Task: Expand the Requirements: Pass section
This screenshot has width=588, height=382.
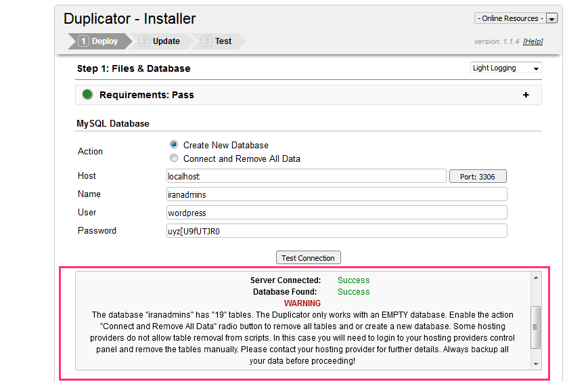Action: click(x=526, y=95)
